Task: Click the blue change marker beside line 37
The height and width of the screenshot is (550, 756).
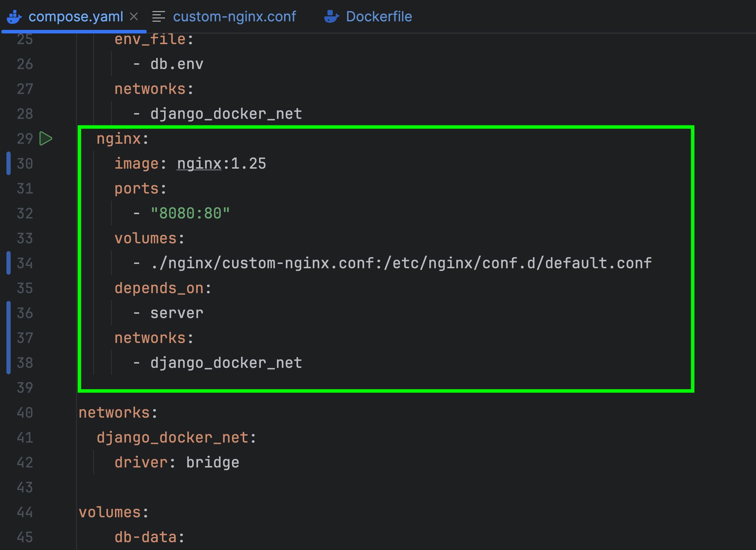Action: tap(9, 338)
